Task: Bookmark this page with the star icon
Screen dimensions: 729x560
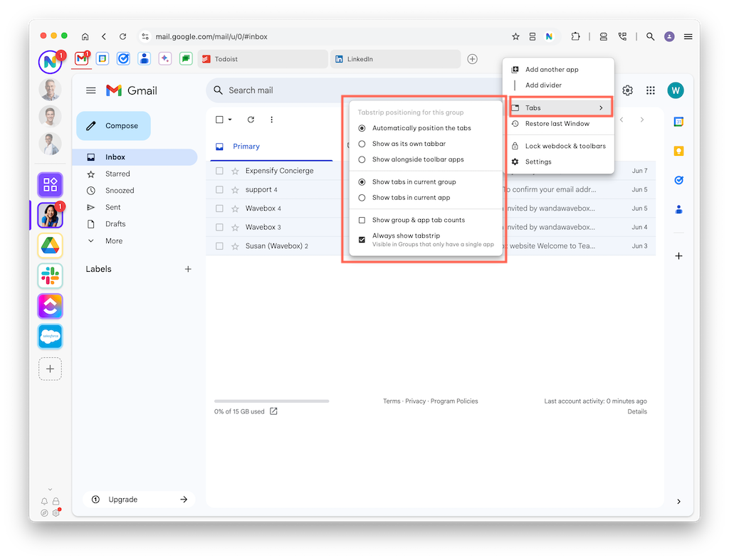Action: click(515, 36)
